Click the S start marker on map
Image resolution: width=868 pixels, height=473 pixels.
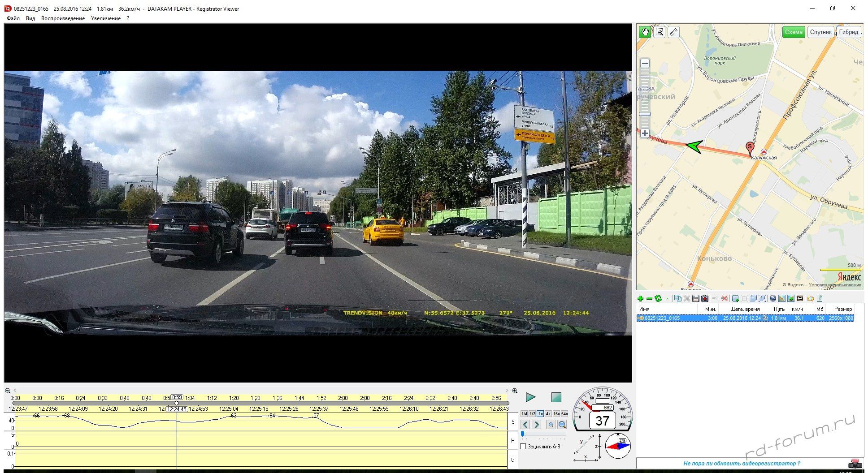[x=750, y=148]
